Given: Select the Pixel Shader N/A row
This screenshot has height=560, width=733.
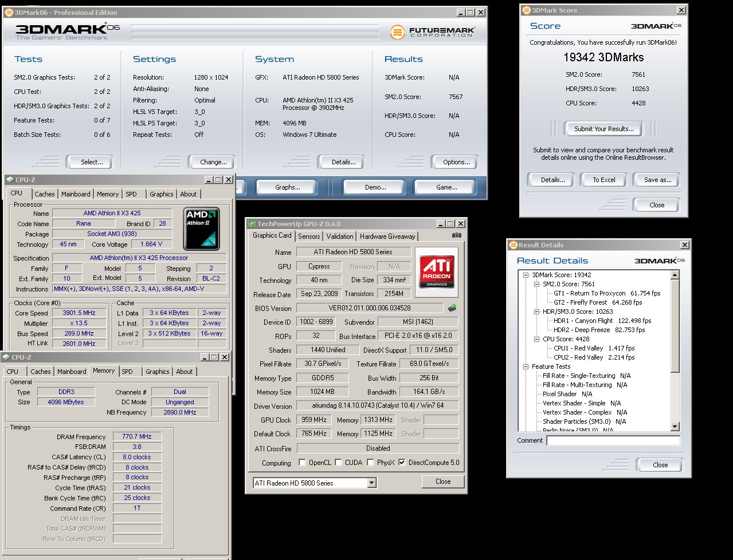Looking at the screenshot, I should tap(567, 394).
